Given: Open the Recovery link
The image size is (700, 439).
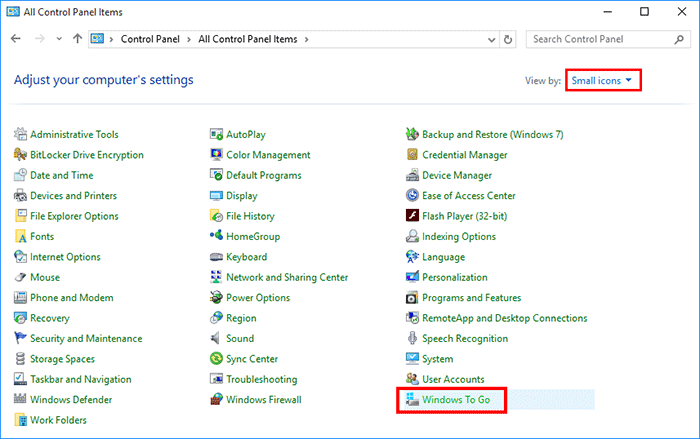Looking at the screenshot, I should 50,318.
